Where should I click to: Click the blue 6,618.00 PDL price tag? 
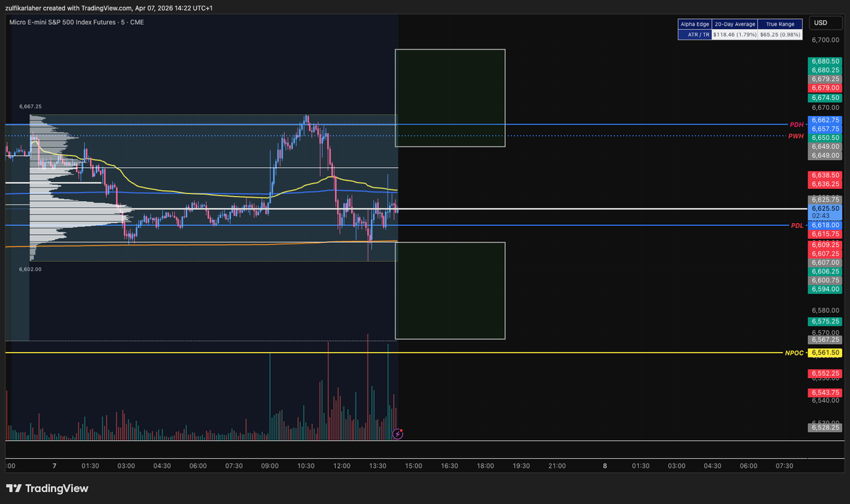[825, 225]
